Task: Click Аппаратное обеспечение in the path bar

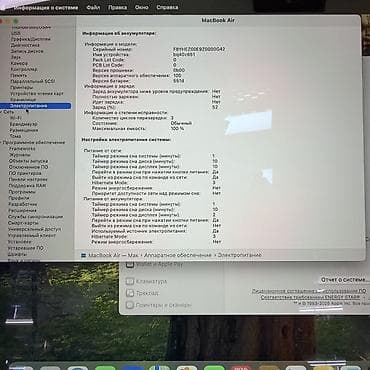Action: pos(178,255)
